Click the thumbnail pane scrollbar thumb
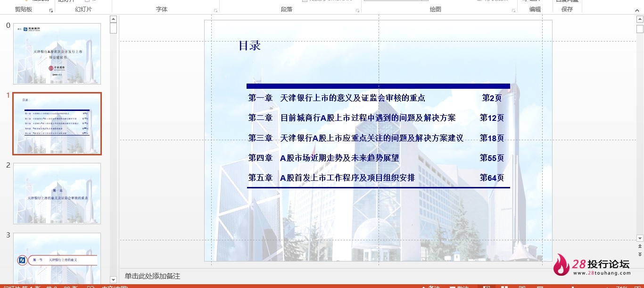The height and width of the screenshot is (288, 644). [113, 28]
